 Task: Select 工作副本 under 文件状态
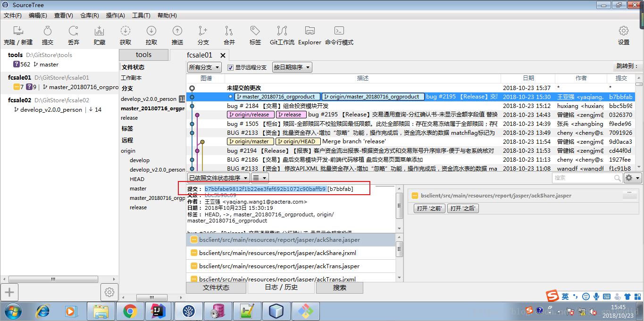click(131, 78)
